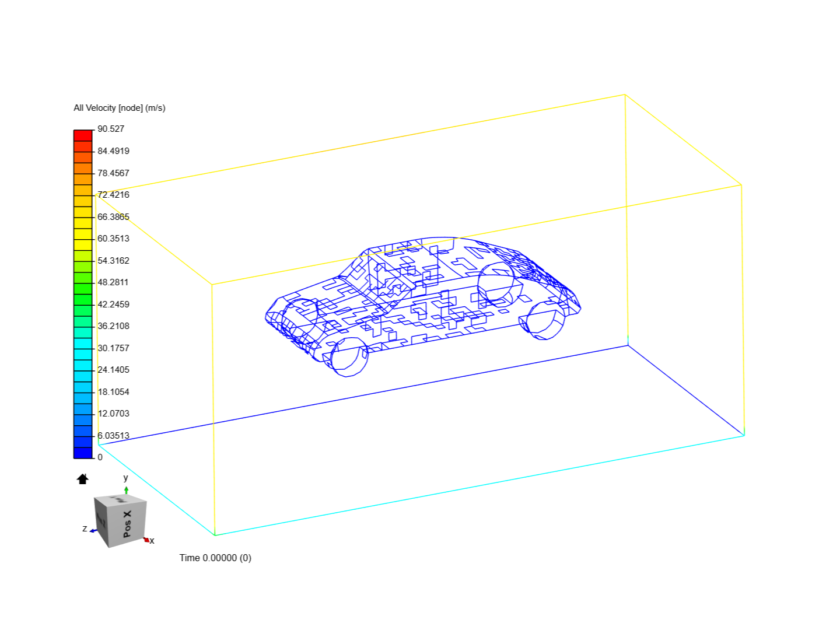
Task: Click the legend minimum value 0
Action: coord(100,457)
